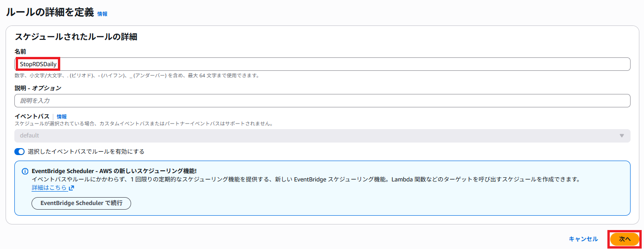Click the event bus support note text
644x249 pixels.
click(144, 124)
